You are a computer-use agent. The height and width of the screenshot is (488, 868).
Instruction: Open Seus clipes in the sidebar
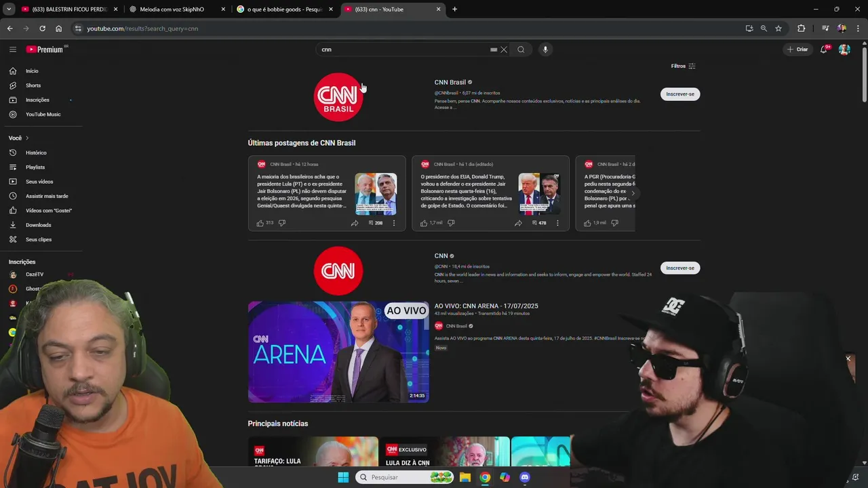(39, 239)
